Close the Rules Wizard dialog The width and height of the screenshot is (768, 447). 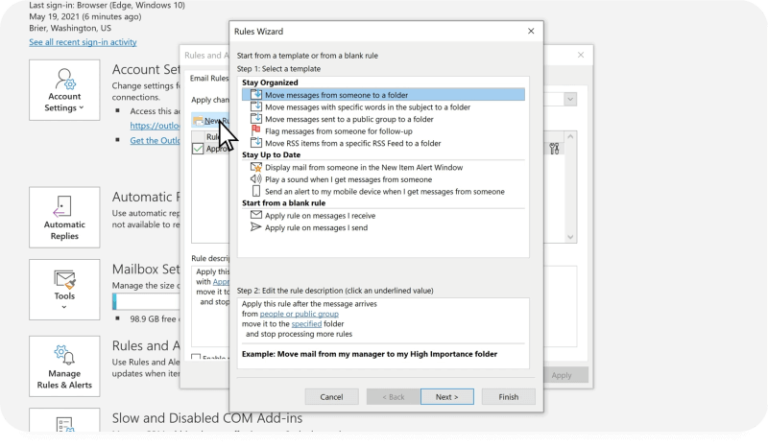coord(531,31)
